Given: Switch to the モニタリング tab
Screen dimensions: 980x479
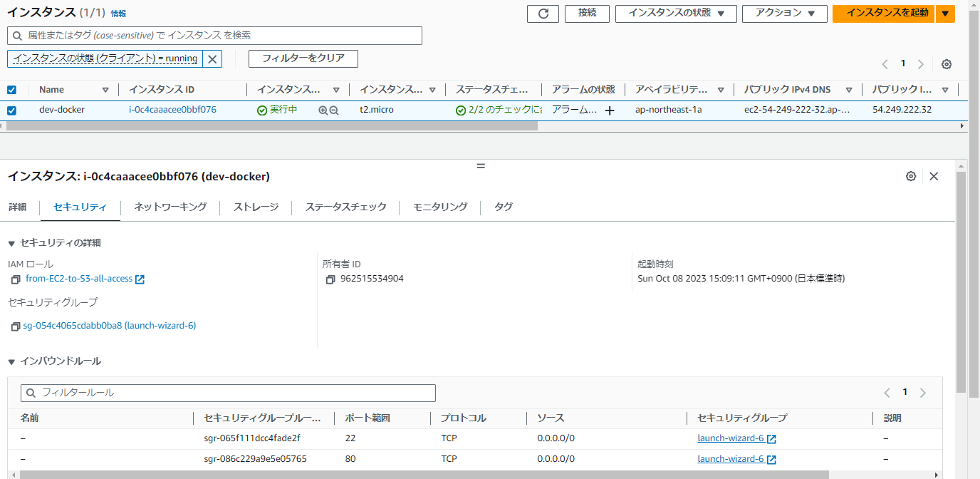Looking at the screenshot, I should point(438,207).
